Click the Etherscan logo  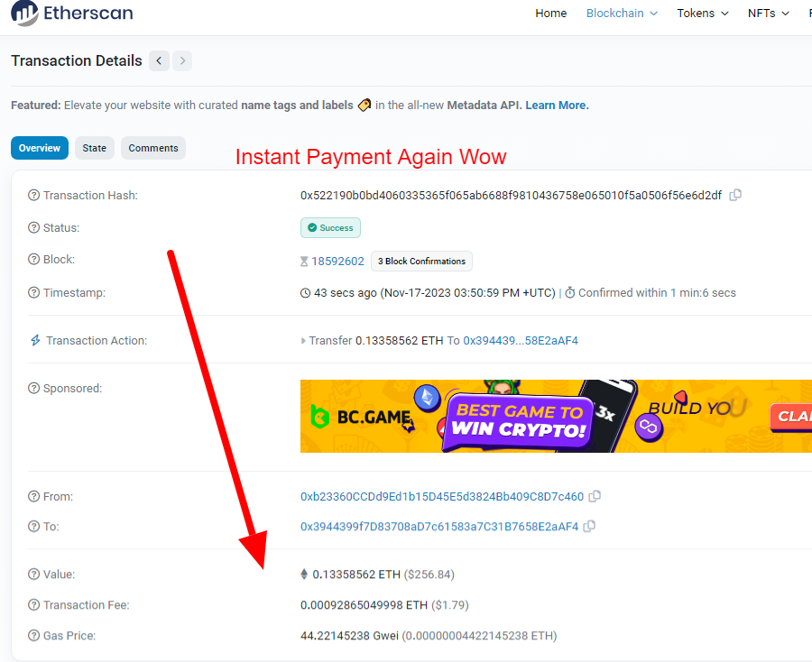click(x=72, y=13)
